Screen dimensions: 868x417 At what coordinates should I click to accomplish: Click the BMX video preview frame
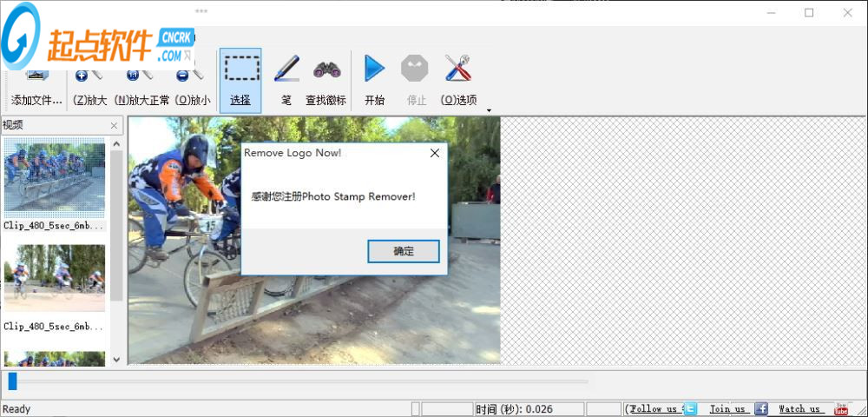(314, 241)
